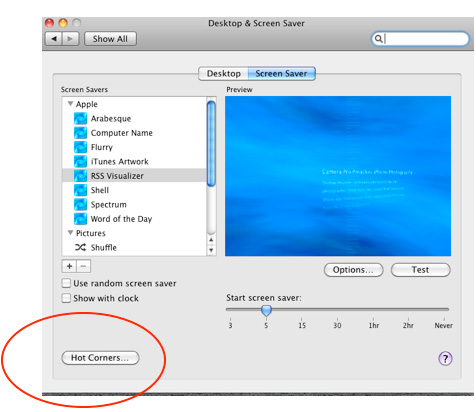Select the Arabesque screen saver icon
Screen dimensions: 476x412
click(80, 118)
